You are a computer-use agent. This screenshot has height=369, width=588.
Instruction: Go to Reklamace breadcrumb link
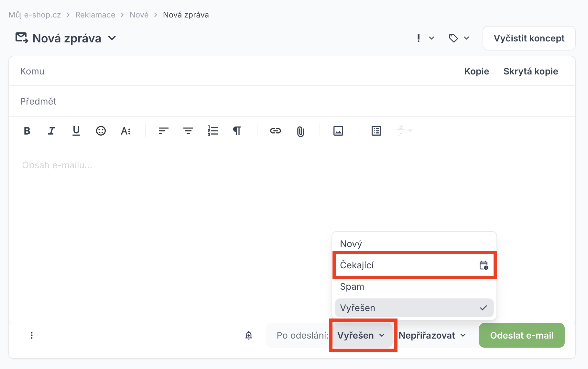pyautogui.click(x=95, y=15)
